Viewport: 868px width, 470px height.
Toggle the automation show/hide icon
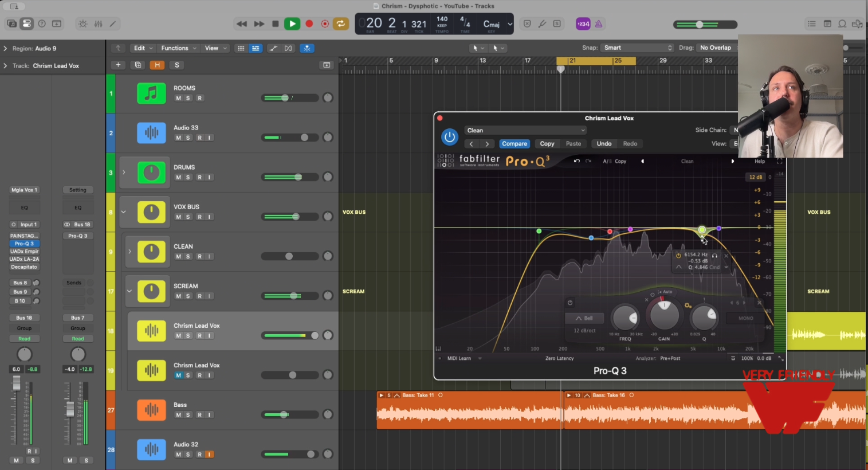pyautogui.click(x=273, y=48)
